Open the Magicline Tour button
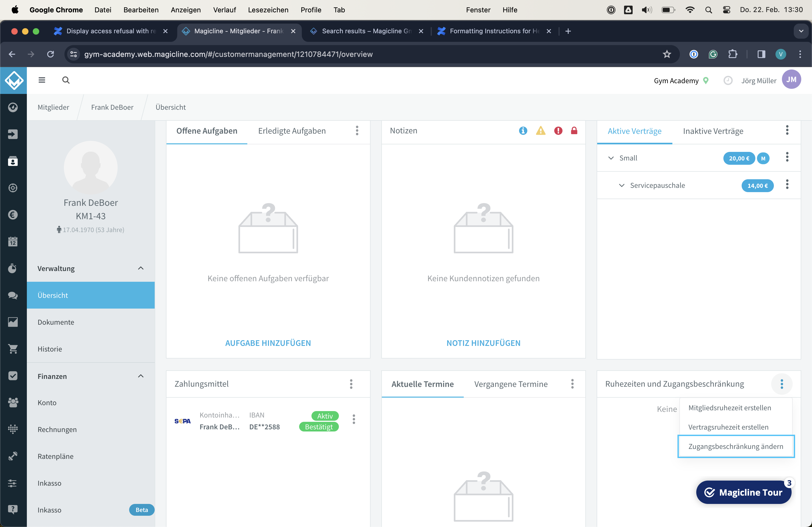Viewport: 812px width, 527px height. tap(744, 492)
